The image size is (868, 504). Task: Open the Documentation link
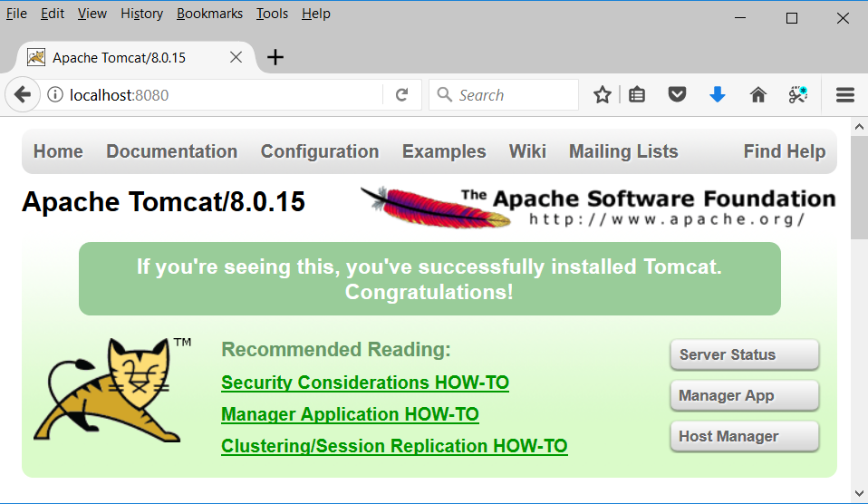(x=171, y=151)
